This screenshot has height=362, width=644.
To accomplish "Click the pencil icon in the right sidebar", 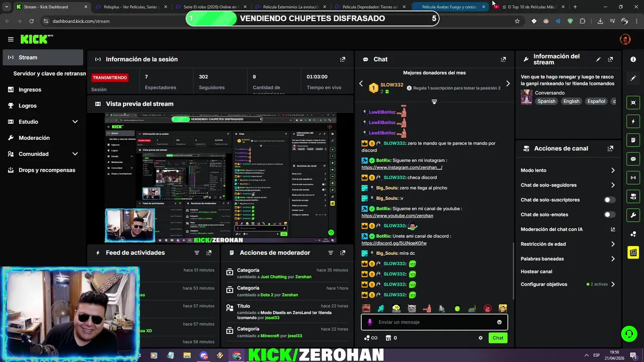I will pyautogui.click(x=633, y=78).
